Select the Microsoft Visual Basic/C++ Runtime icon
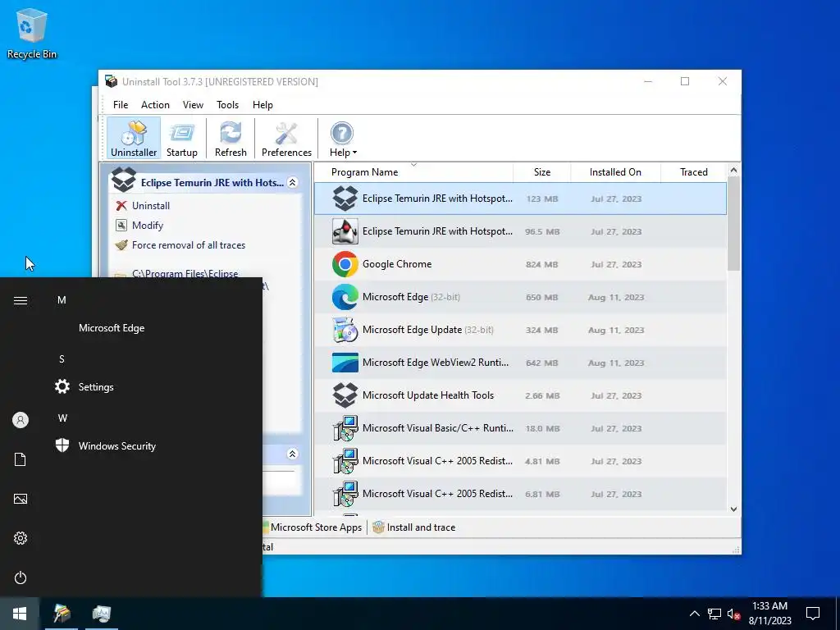The height and width of the screenshot is (630, 840). coord(345,428)
